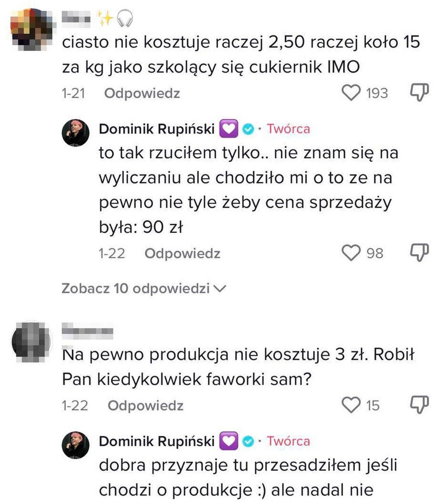Click verified badge in first Dominik reply

[247, 129]
